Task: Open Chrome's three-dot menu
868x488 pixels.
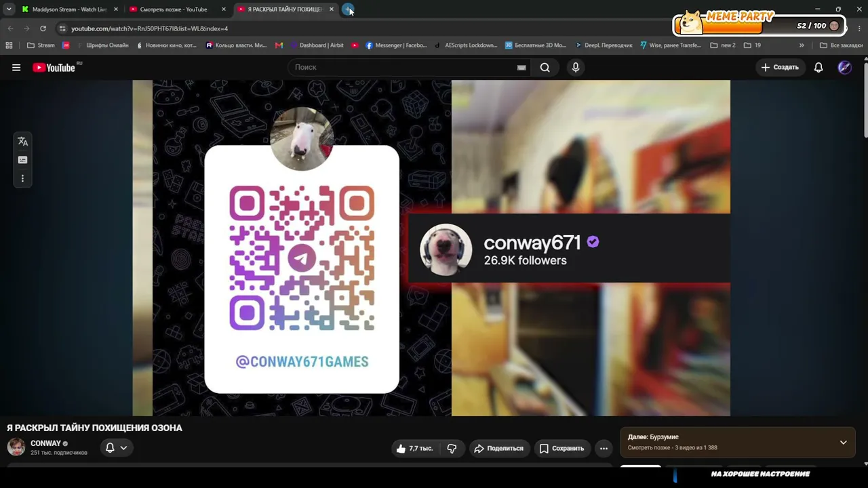Action: (x=859, y=28)
